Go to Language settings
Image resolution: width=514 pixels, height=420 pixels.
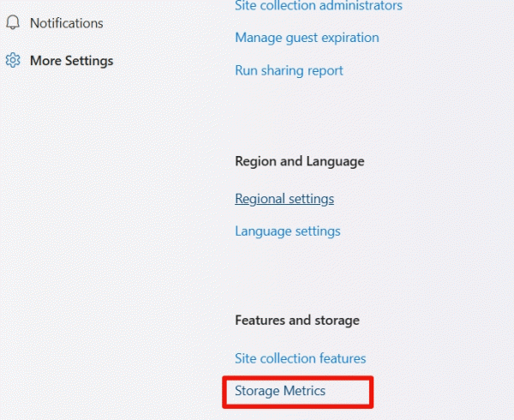[287, 231]
